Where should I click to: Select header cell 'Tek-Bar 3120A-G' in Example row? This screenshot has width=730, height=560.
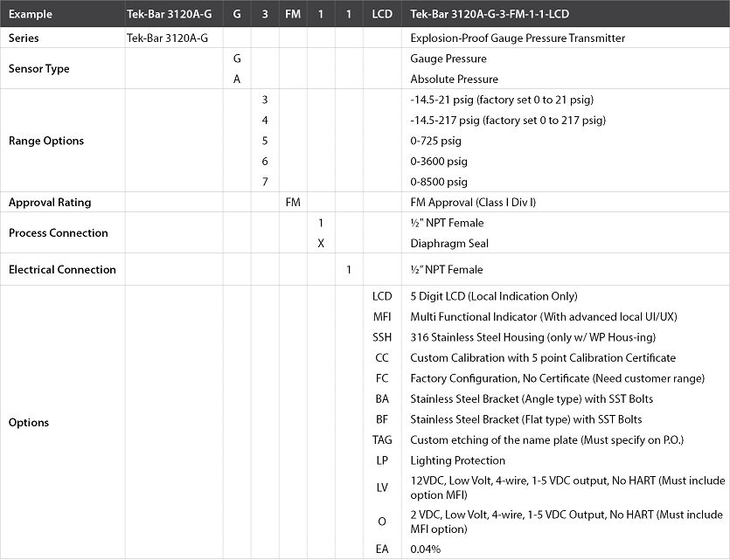coord(169,14)
